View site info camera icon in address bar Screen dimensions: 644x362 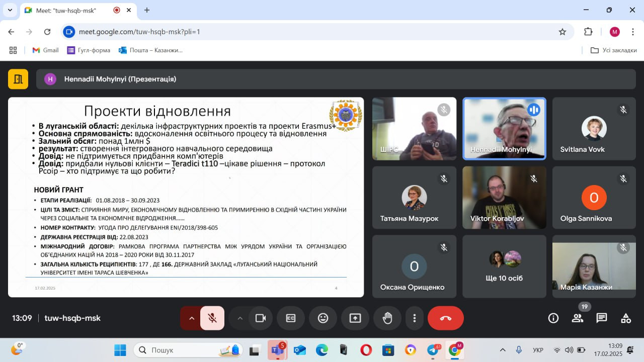click(x=70, y=32)
